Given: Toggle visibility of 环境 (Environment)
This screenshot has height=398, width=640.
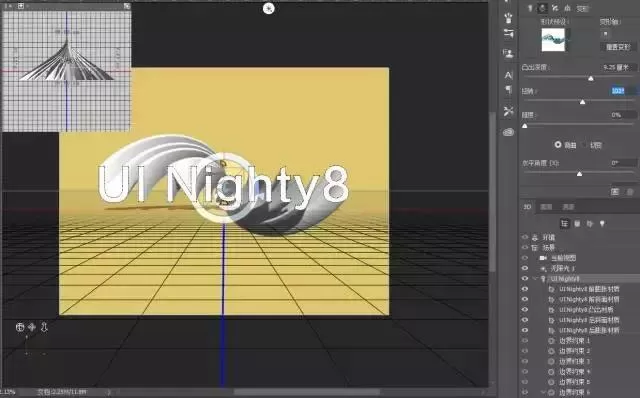Looking at the screenshot, I should point(525,237).
